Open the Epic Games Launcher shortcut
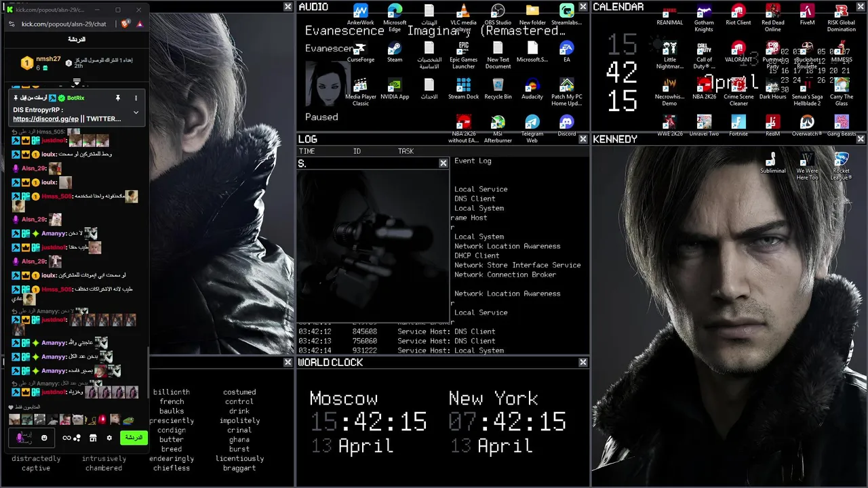Screen dimensions: 868x488 [464, 54]
